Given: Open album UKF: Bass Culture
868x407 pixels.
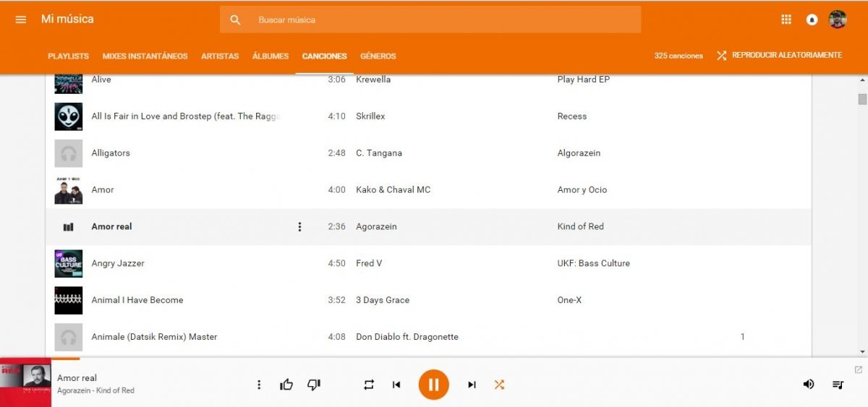Looking at the screenshot, I should (594, 264).
